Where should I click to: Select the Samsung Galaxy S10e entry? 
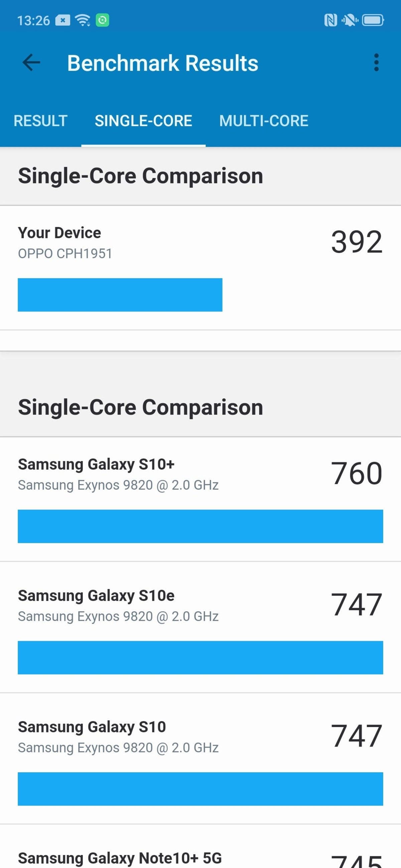click(96, 596)
